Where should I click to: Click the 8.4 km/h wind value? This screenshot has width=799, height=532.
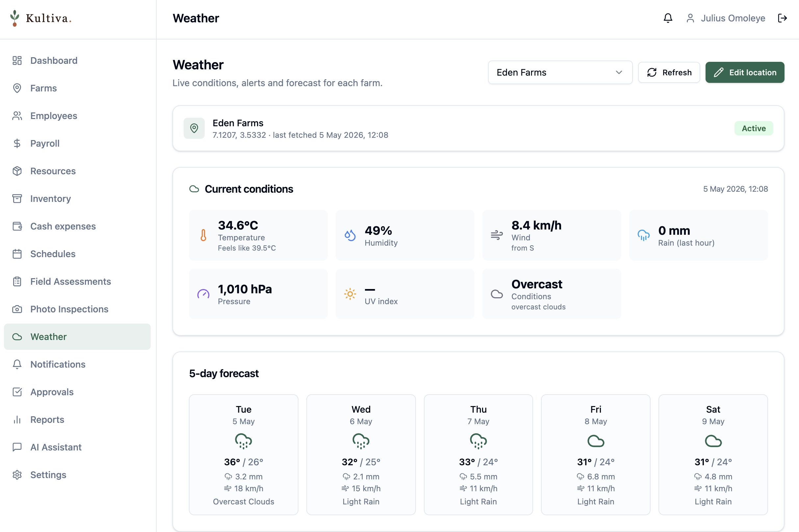536,225
